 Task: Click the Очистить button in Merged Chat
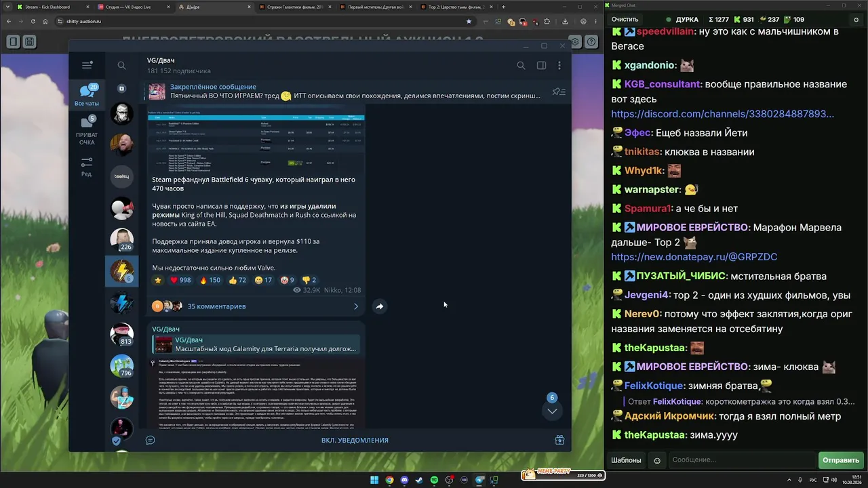[x=625, y=20]
